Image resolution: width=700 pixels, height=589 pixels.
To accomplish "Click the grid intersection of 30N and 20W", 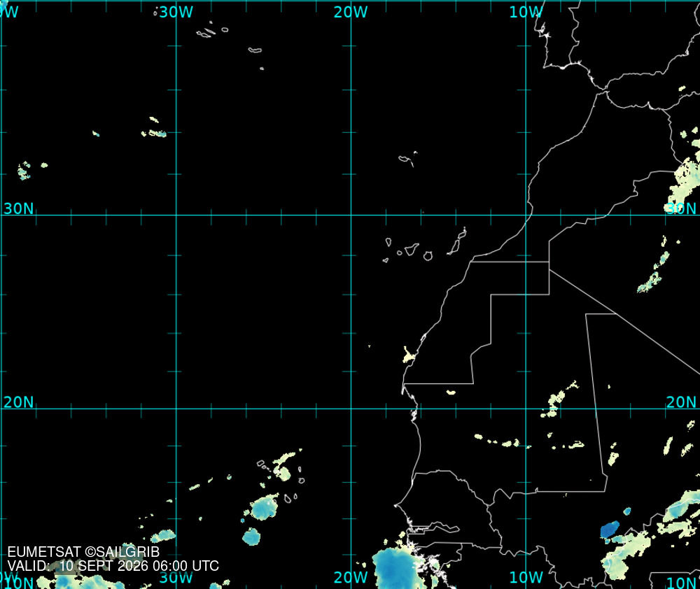I will [x=351, y=215].
